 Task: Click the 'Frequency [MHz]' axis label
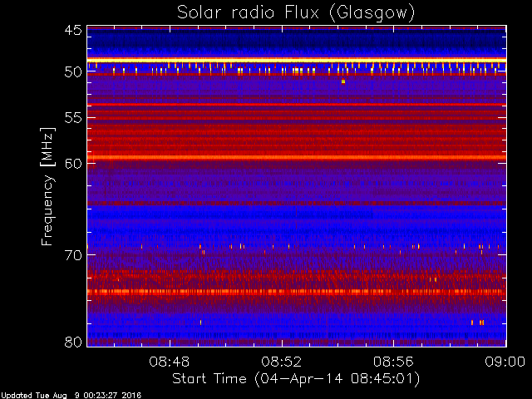[47, 186]
